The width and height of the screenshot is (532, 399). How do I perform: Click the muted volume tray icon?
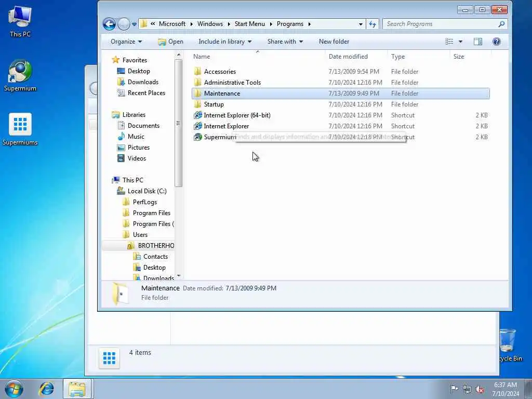(480, 389)
